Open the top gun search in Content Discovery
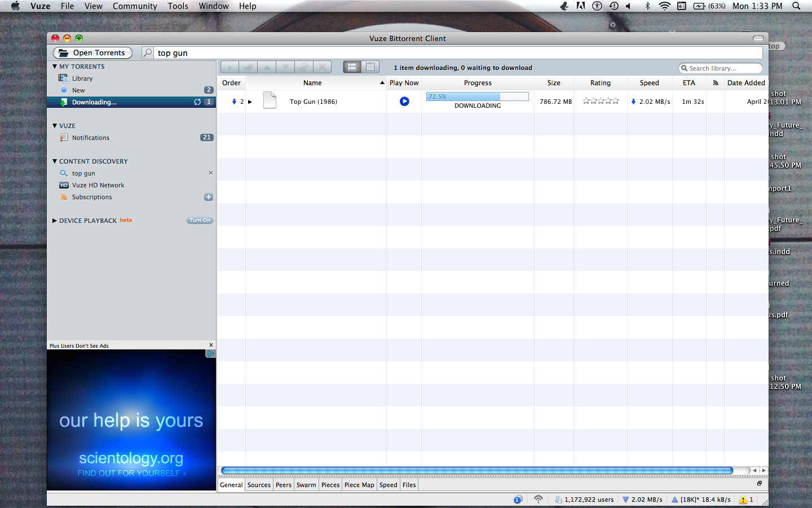The height and width of the screenshot is (508, 812). click(x=83, y=173)
